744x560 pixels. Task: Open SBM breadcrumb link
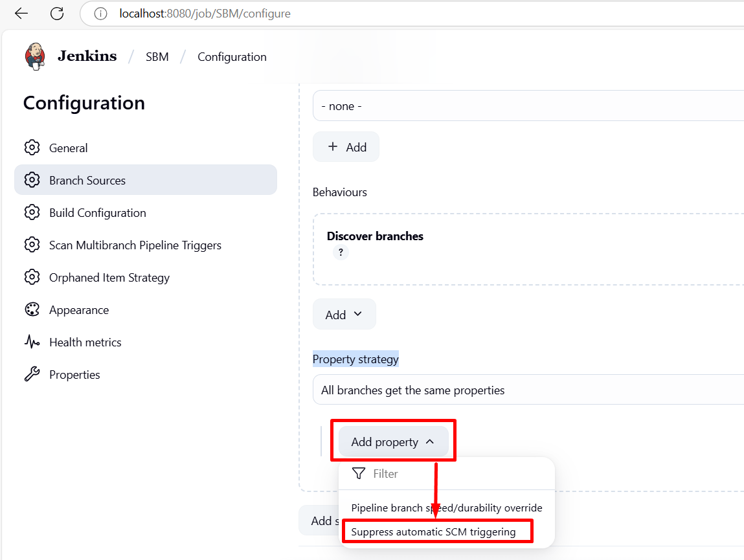[x=157, y=57]
